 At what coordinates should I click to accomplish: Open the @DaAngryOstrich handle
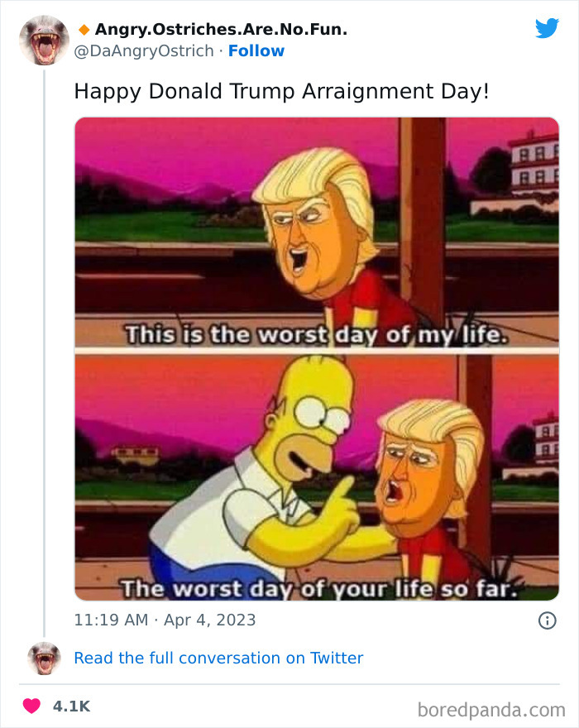click(144, 51)
